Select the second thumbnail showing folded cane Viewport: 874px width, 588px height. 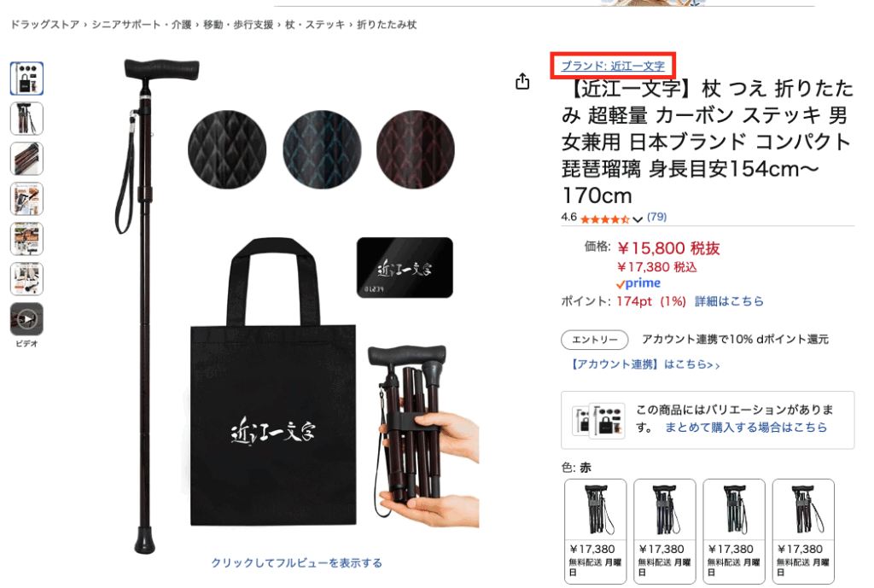pos(26,118)
